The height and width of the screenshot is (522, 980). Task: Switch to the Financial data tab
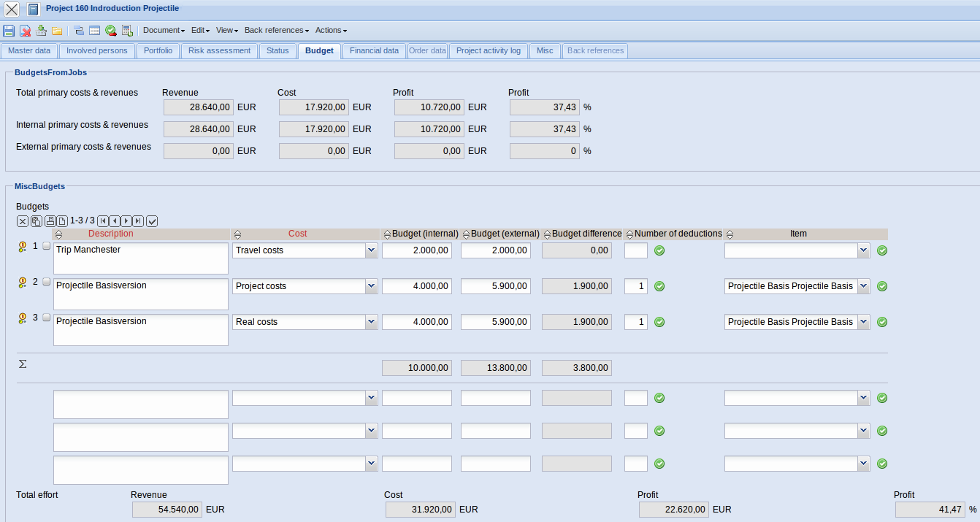374,51
